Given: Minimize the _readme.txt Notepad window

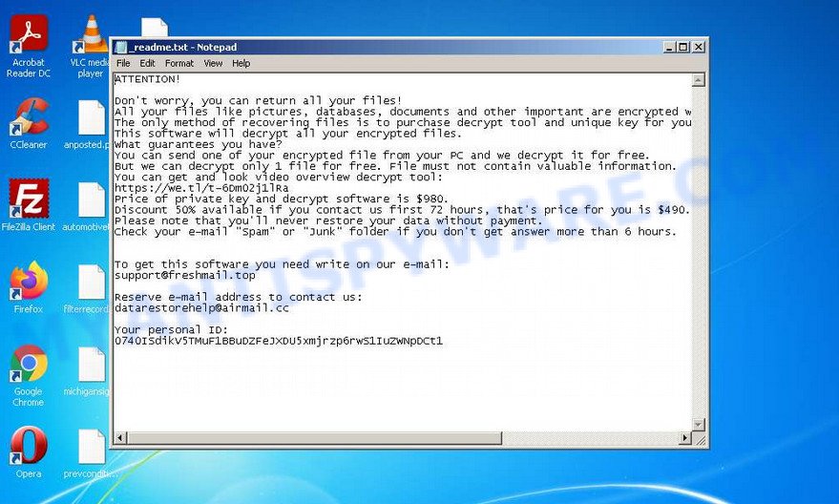Looking at the screenshot, I should coord(669,47).
